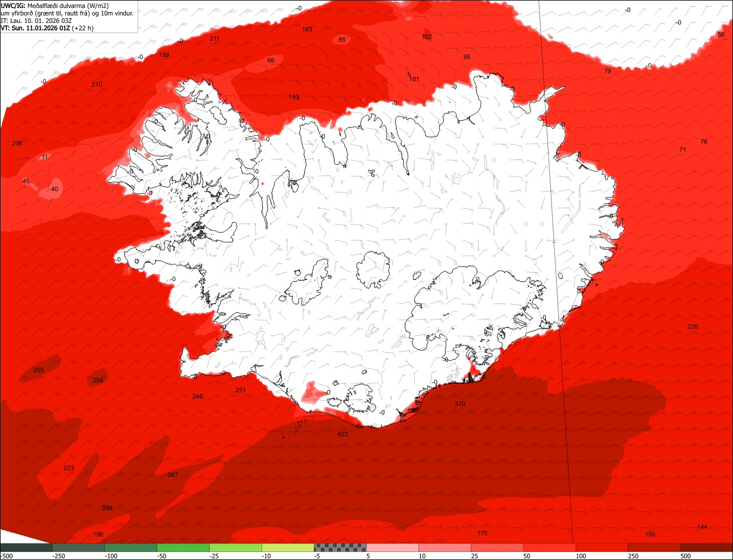Screen dimensions: 733x560
Task: Click the map value '210'
Action: point(97,84)
